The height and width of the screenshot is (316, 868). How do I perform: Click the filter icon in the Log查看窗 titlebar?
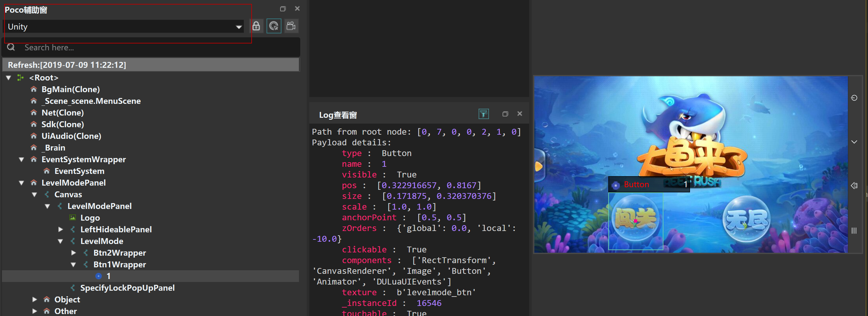(x=483, y=114)
